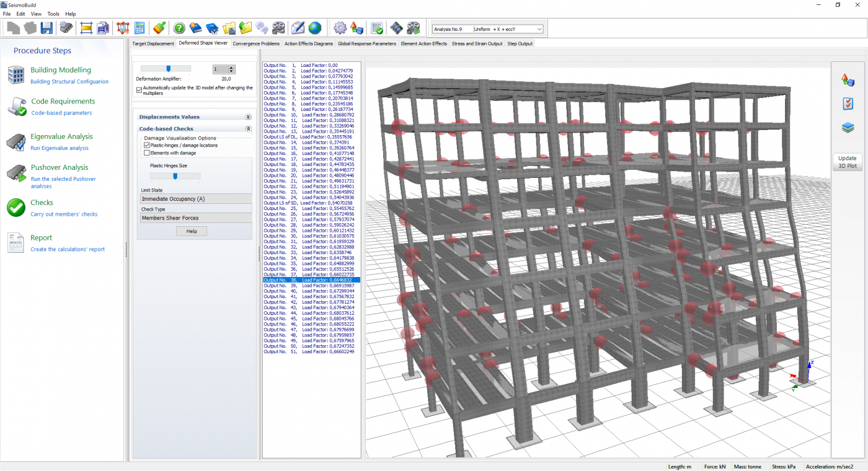868x471 pixels.
Task: Open the View menu
Action: pyautogui.click(x=37, y=14)
